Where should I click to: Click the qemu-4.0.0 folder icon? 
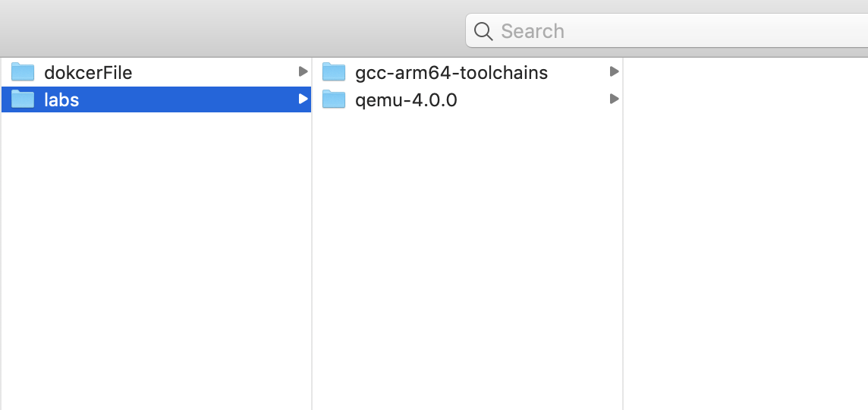(334, 99)
